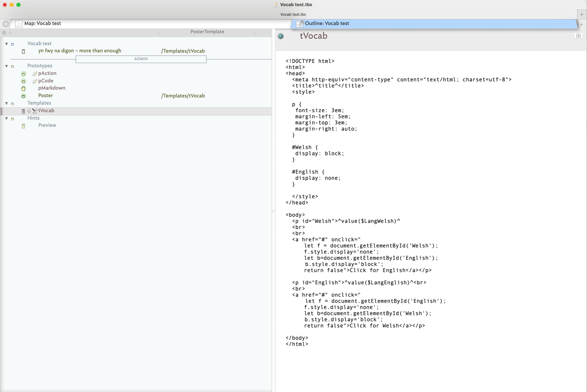
Task: Select the Templates outline item
Action: pyautogui.click(x=39, y=103)
